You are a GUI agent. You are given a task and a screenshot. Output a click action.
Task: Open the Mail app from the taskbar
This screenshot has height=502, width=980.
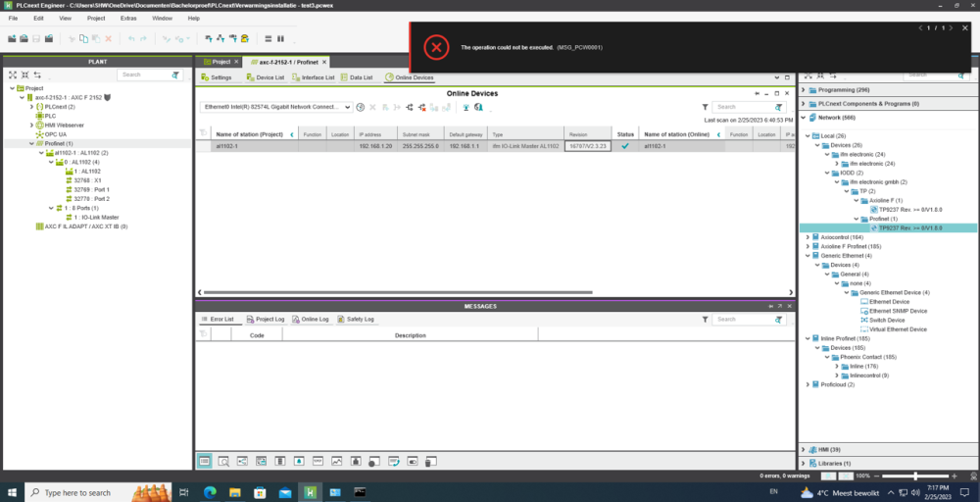click(x=285, y=492)
